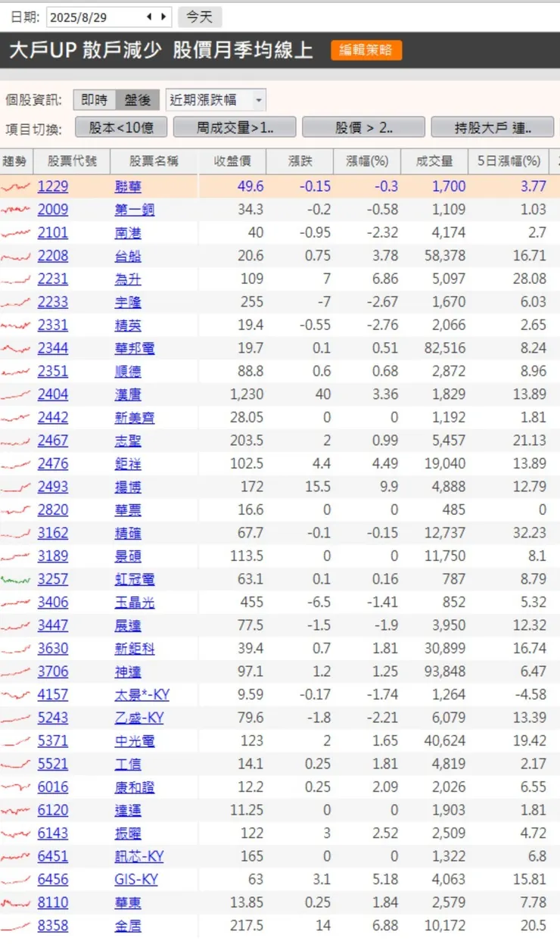Click change value 15.5 for 揚博
560x944 pixels.
pyautogui.click(x=317, y=487)
